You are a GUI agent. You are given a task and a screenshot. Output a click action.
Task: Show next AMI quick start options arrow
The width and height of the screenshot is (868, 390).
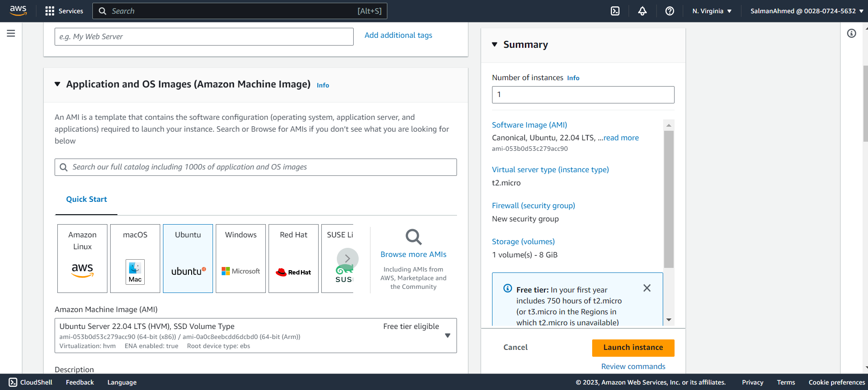coord(348,258)
